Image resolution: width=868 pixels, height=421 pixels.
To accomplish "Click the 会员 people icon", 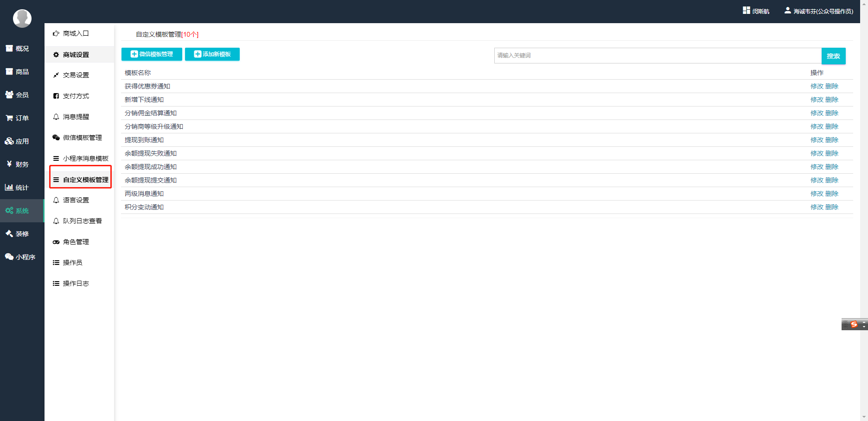I will tap(9, 94).
